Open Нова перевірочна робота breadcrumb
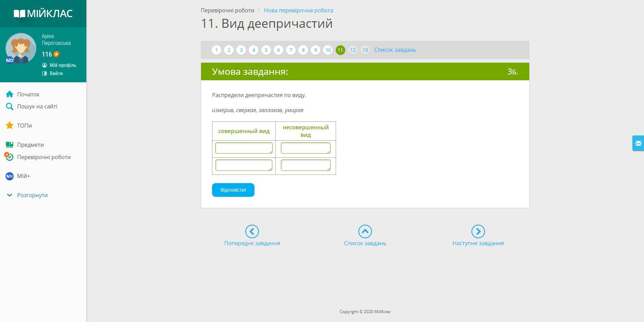Screen dimensions: 644x322 pos(298,10)
